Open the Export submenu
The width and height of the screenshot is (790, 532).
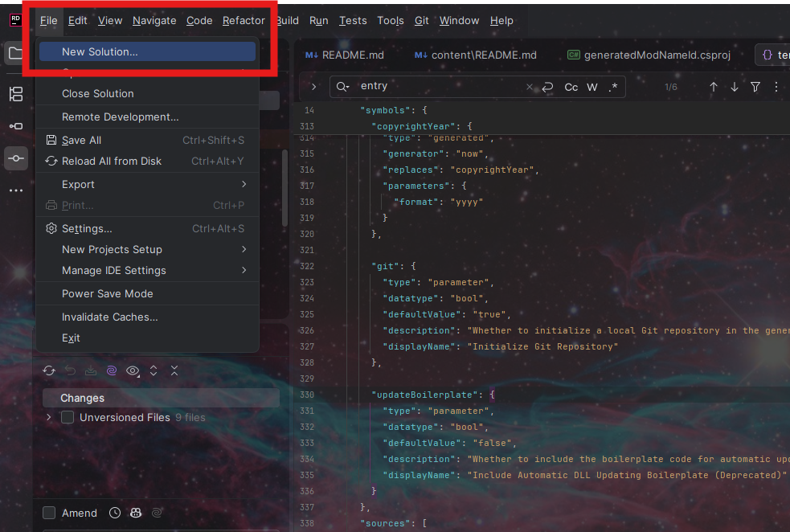(x=148, y=184)
